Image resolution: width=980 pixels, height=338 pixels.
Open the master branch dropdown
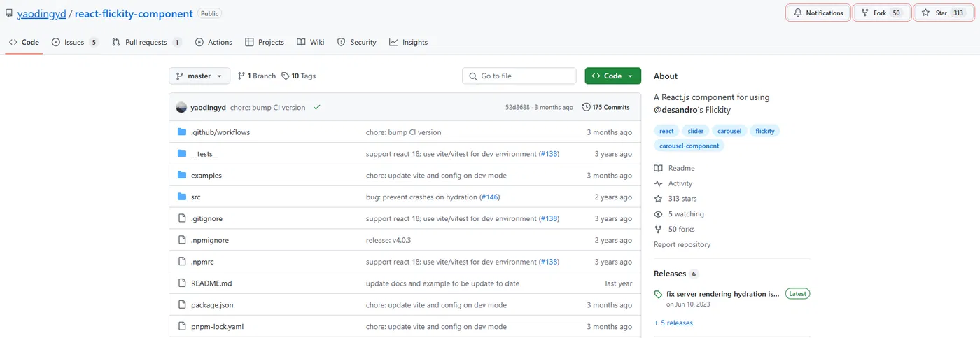199,76
